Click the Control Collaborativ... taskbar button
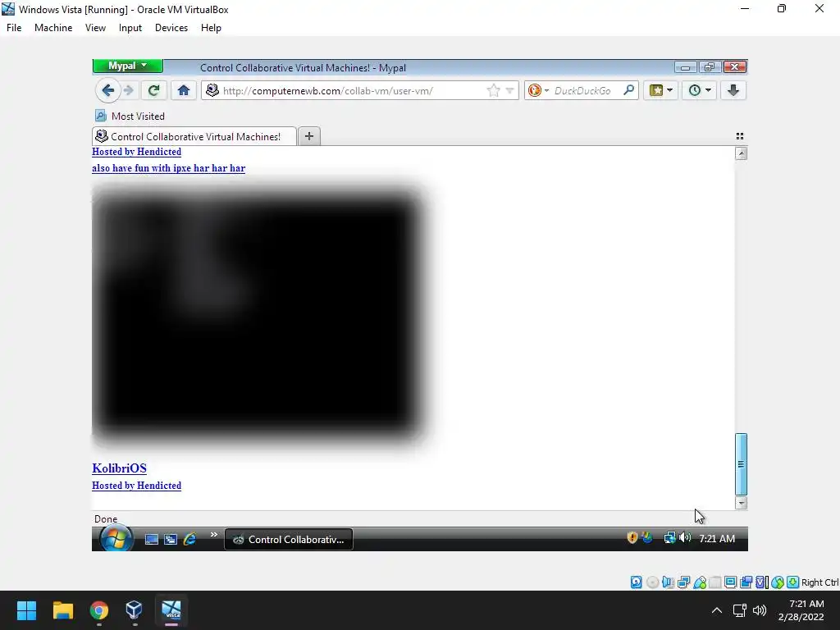The image size is (840, 630). tap(289, 540)
